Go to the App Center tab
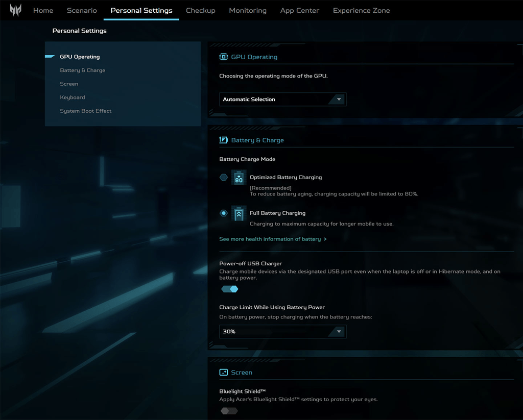This screenshot has height=420, width=523. (299, 10)
